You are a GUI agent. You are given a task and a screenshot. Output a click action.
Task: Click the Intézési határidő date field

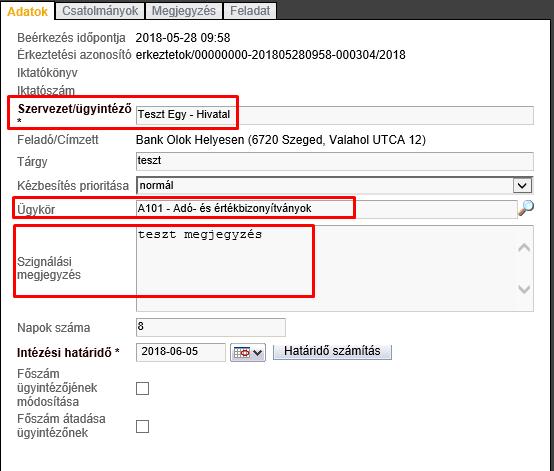pos(181,352)
